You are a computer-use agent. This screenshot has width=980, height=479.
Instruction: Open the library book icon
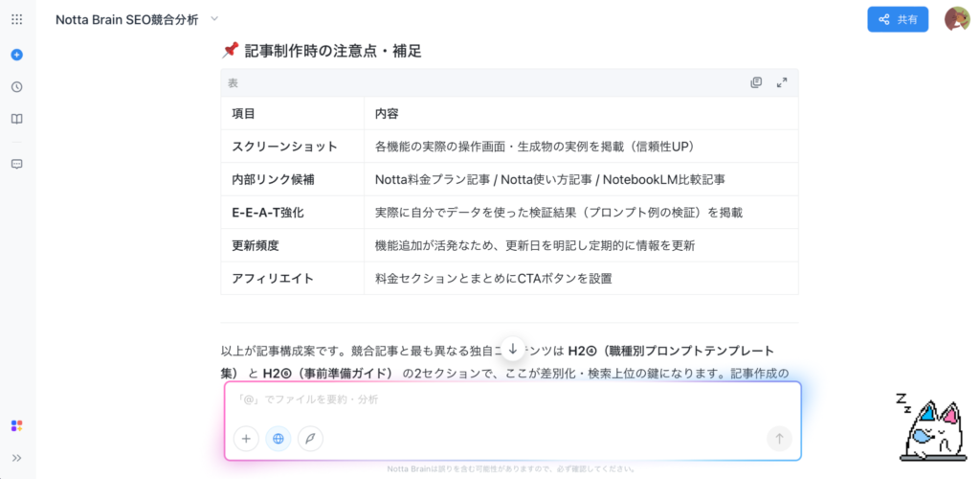(x=17, y=119)
